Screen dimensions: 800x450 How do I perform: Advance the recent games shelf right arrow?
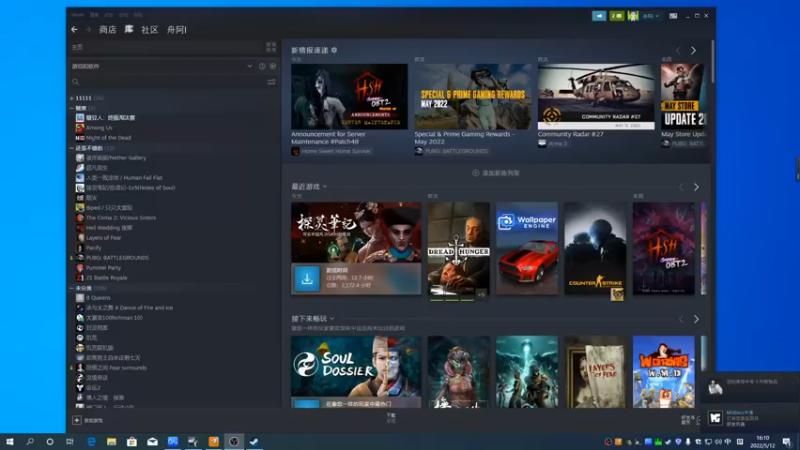(696, 187)
